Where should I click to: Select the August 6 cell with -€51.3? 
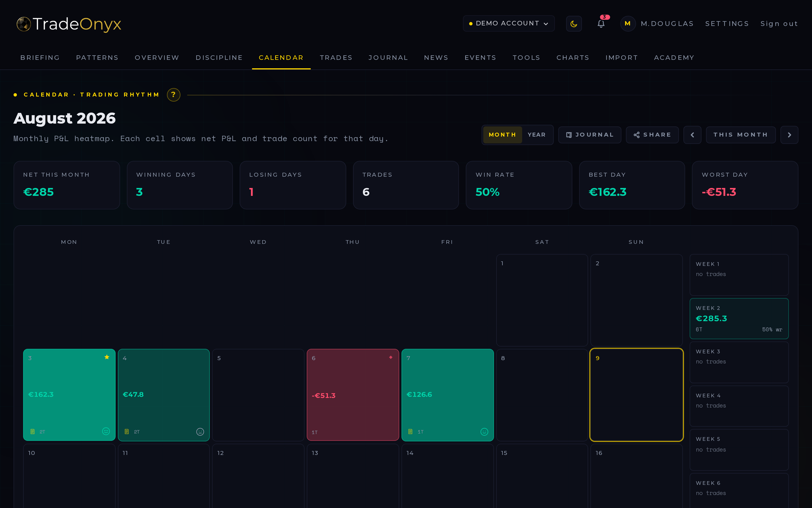tap(353, 395)
